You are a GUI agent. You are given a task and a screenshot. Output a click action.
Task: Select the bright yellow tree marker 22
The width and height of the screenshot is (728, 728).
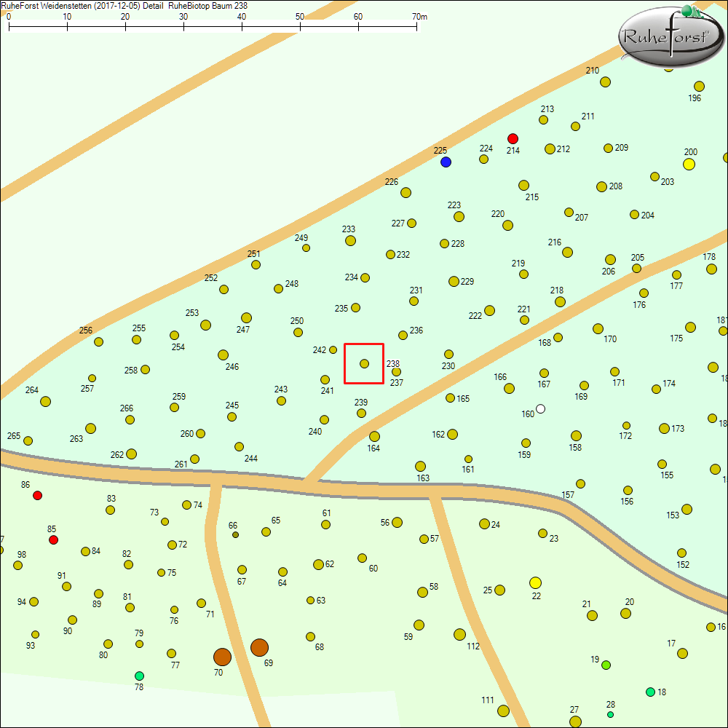click(535, 582)
